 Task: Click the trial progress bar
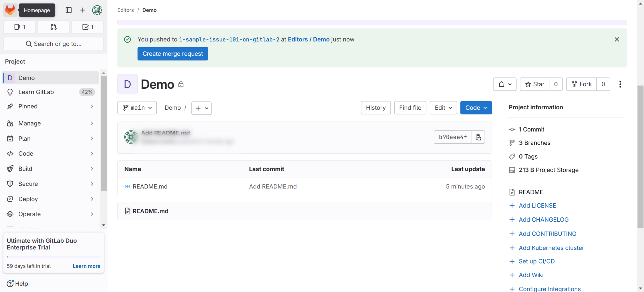53,257
